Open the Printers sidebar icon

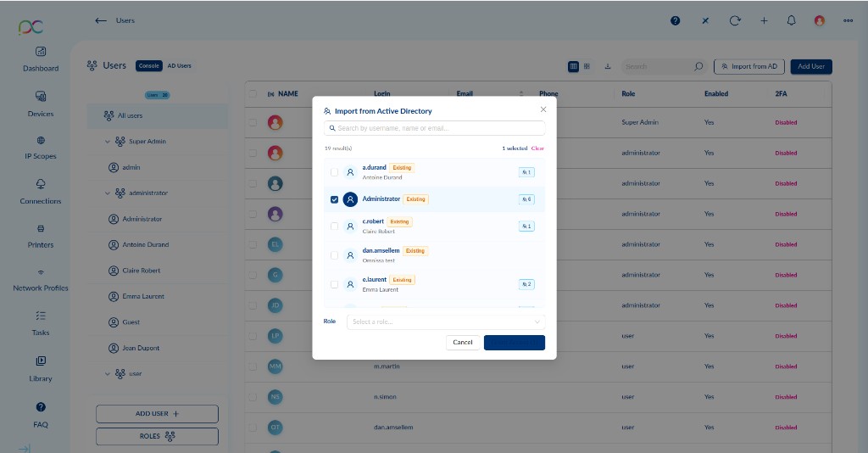tap(41, 229)
